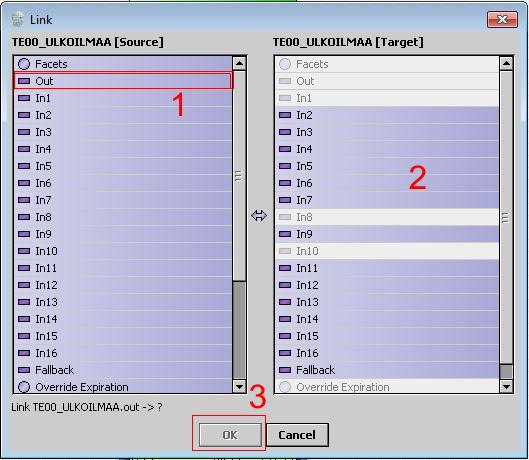This screenshot has height=460, width=529.
Task: Select In7 in the Target list
Action: click(387, 200)
